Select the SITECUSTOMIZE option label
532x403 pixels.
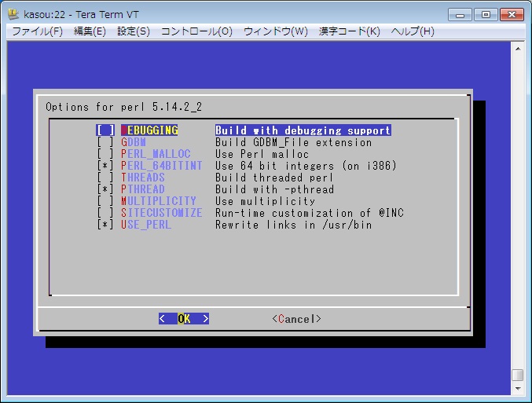(162, 213)
